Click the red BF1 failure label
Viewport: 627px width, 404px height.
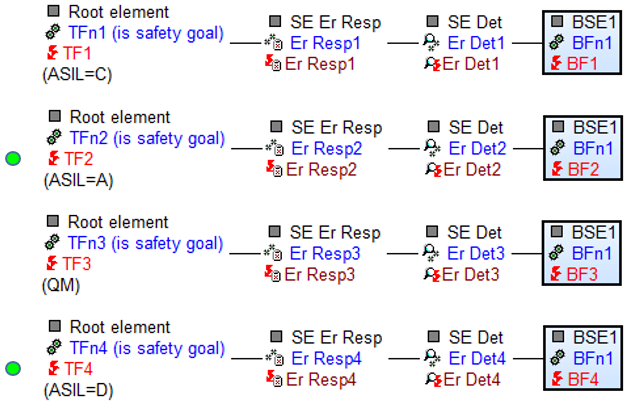pyautogui.click(x=582, y=64)
